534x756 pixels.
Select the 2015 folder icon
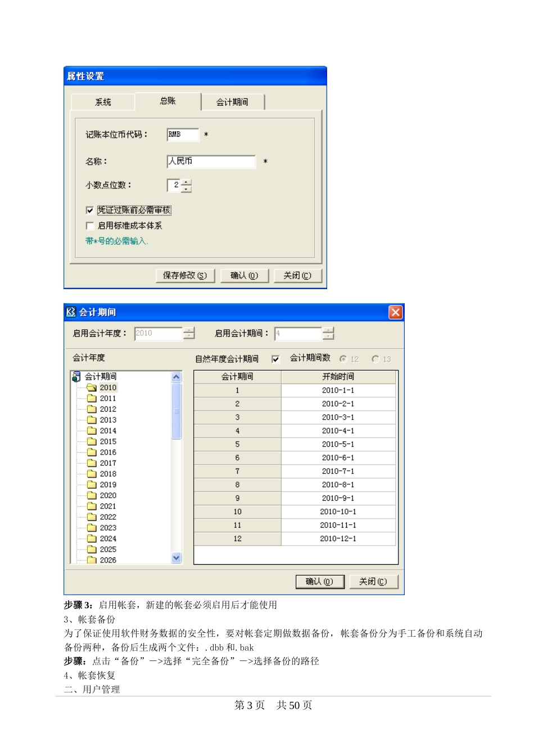[x=92, y=442]
